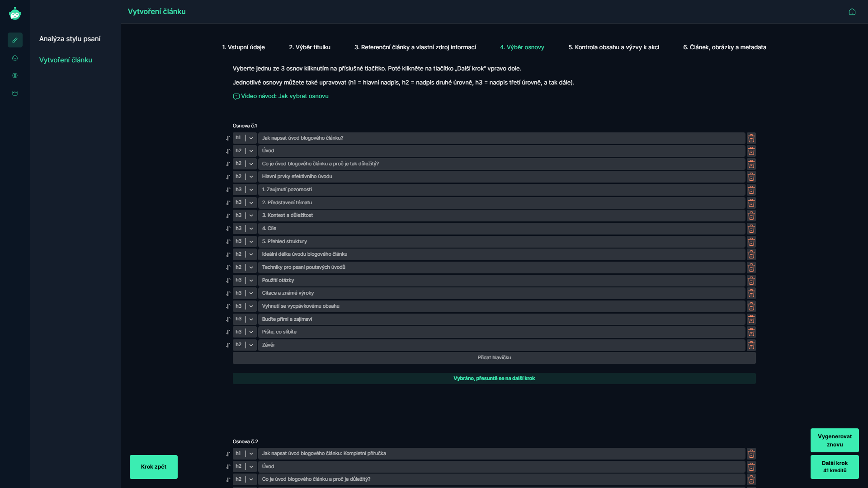Screen dimensions: 868x488
Task: Delete the 'Závěr' heading row
Action: [x=751, y=345]
